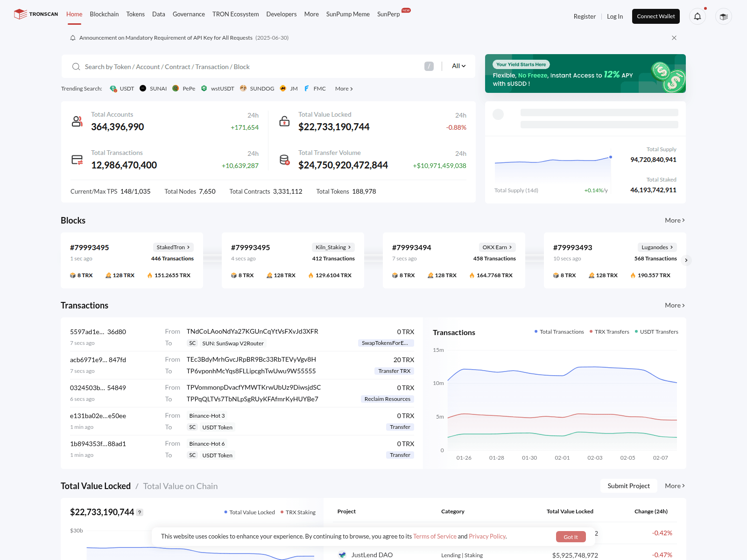Click the slash shortcut key icon in search

[429, 66]
